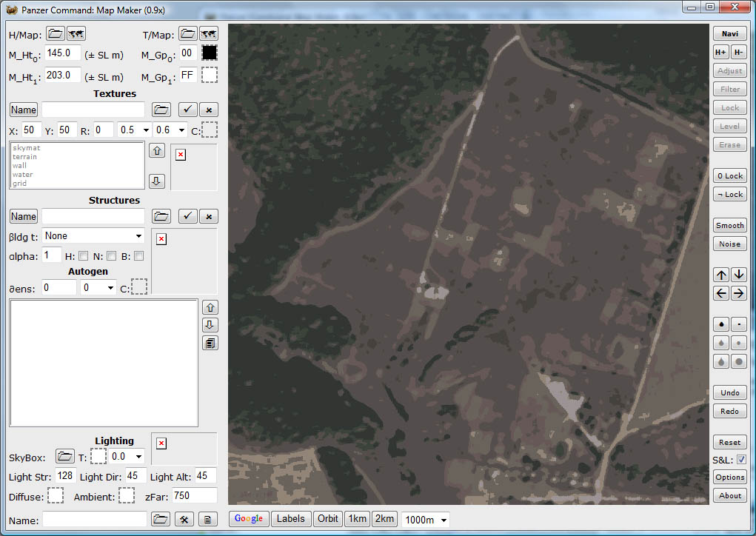Cancel texture with x button

coord(209,110)
